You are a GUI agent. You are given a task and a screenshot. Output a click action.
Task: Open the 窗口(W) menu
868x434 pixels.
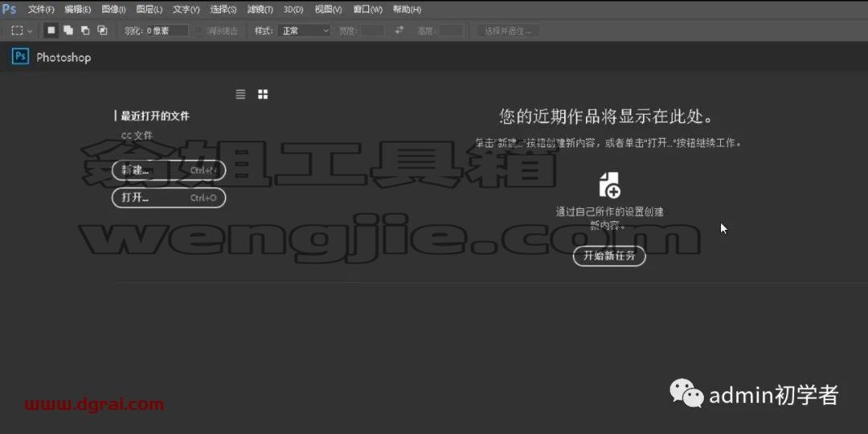pos(367,10)
